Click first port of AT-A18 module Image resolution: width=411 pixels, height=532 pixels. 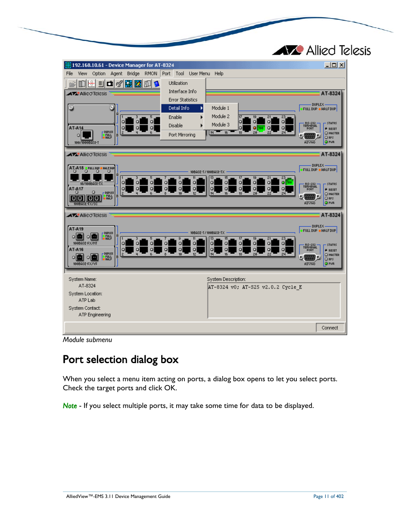(x=75, y=177)
